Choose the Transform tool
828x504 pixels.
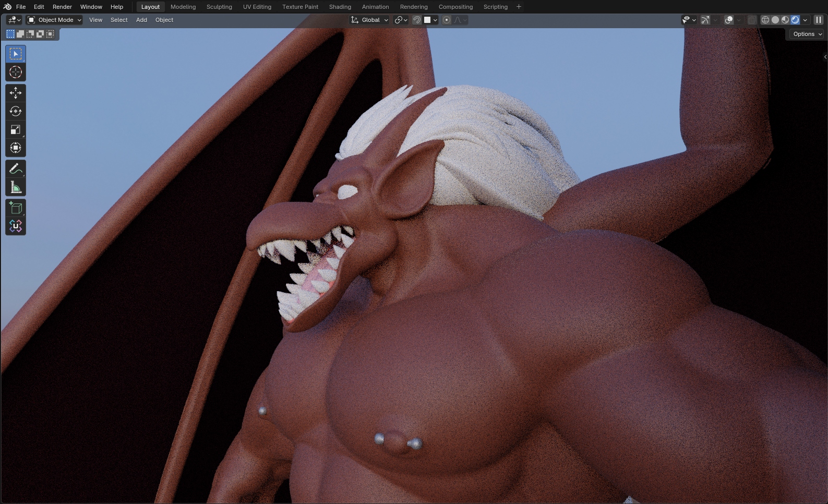[x=16, y=148]
